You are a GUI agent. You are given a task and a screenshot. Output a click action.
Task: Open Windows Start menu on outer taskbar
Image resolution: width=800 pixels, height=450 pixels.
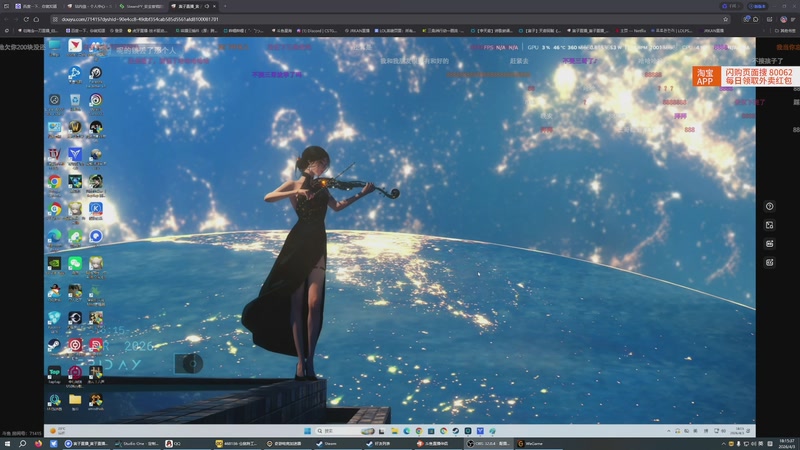[7, 444]
